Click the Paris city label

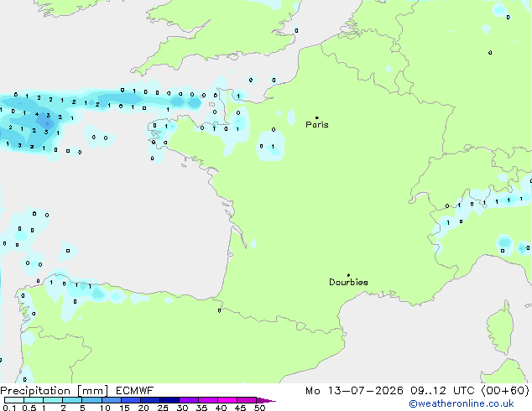pyautogui.click(x=317, y=125)
